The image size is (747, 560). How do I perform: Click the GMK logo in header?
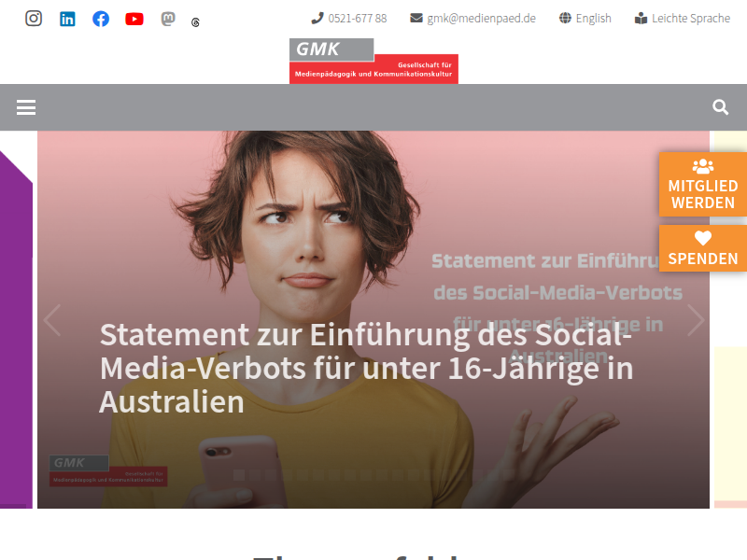373,61
